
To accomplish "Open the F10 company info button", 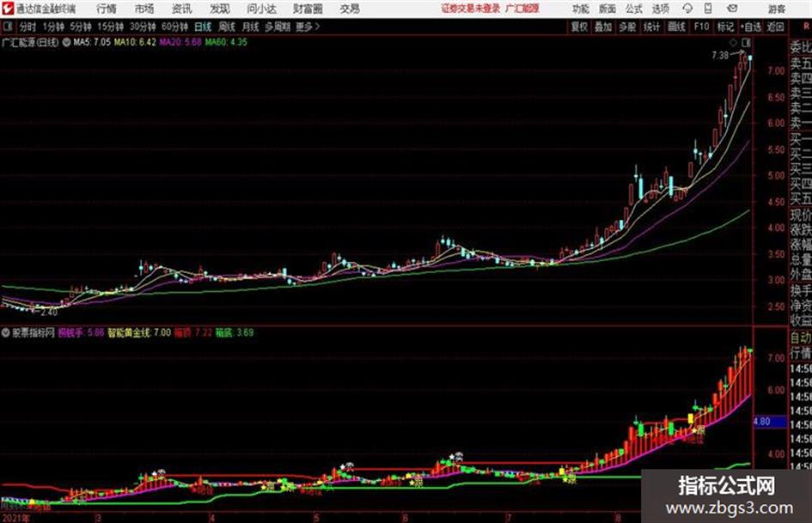I will click(x=701, y=27).
